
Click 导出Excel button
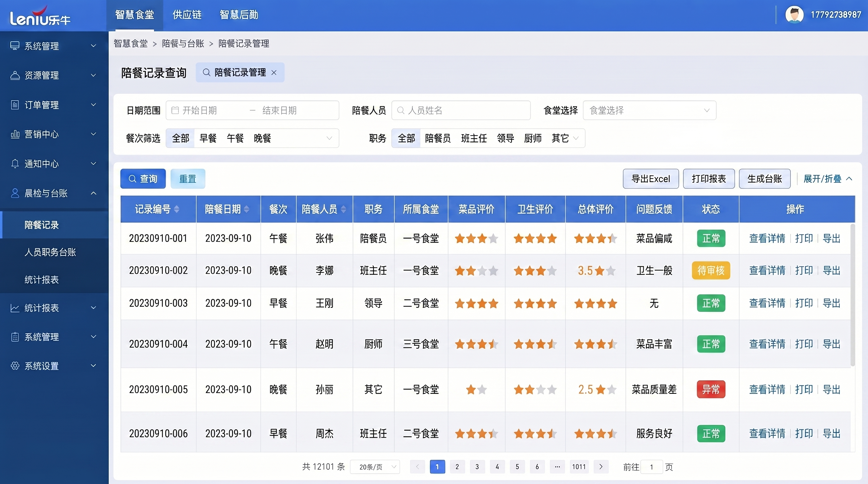pyautogui.click(x=651, y=179)
